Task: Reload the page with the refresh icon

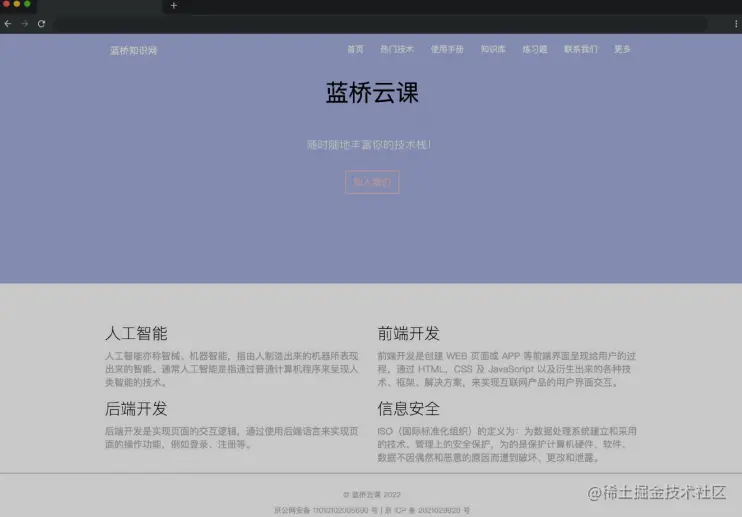Action: (x=42, y=24)
